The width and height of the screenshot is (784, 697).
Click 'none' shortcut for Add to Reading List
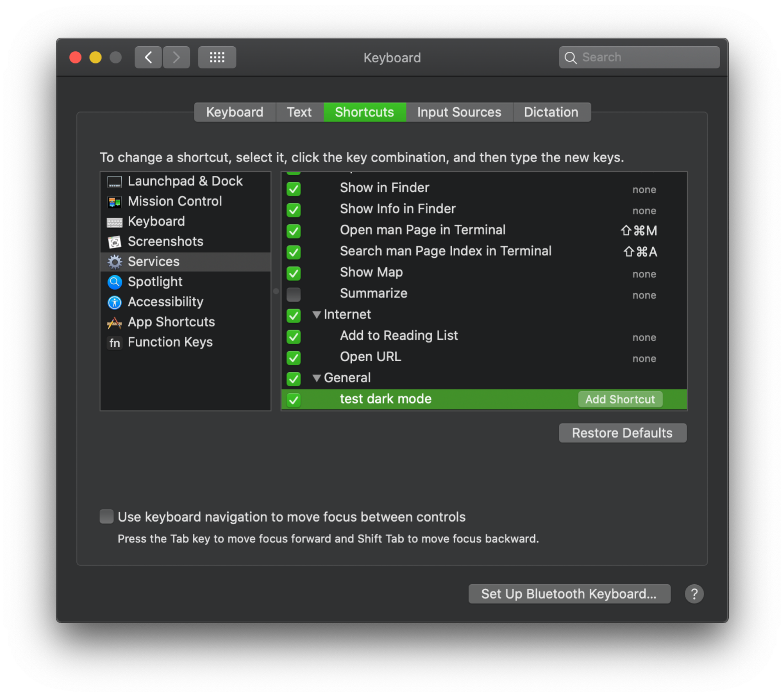tap(644, 337)
